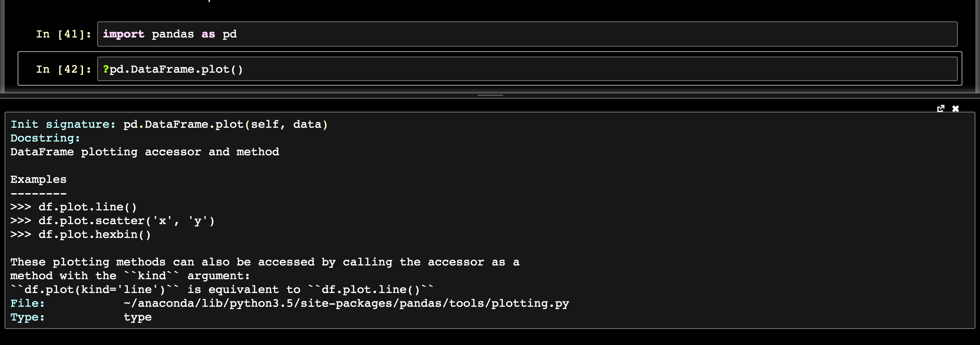Click the df.plot(kind='line') equivalence text
This screenshot has height=345, width=980.
click(95, 290)
